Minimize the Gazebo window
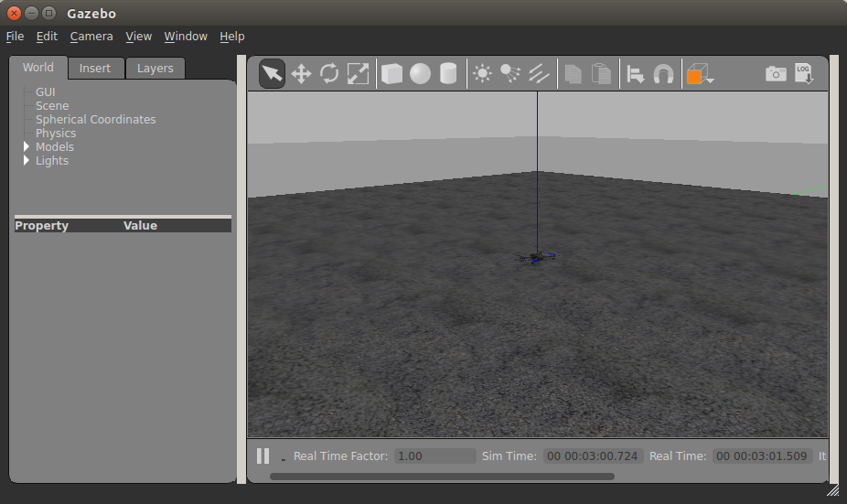The image size is (847, 504). 31,13
